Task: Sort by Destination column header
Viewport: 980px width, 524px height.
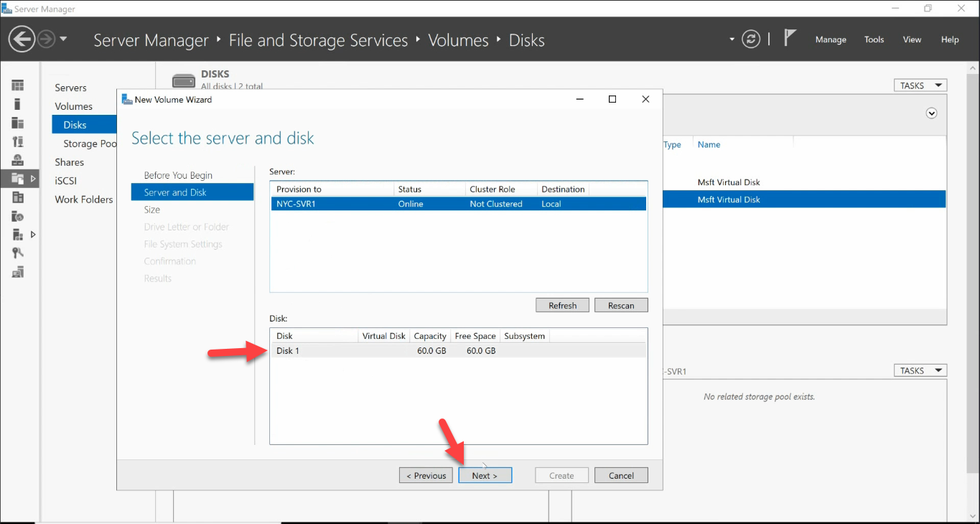Action: [x=563, y=190]
